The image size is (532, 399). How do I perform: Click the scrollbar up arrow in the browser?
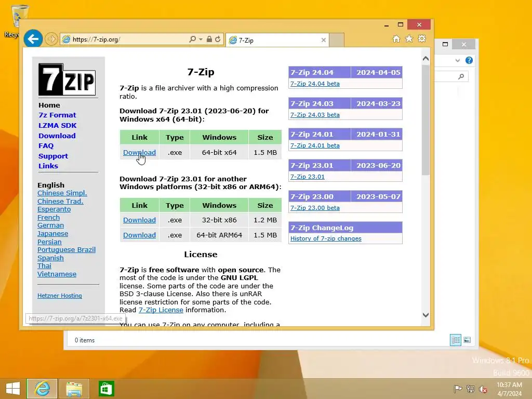pos(425,59)
